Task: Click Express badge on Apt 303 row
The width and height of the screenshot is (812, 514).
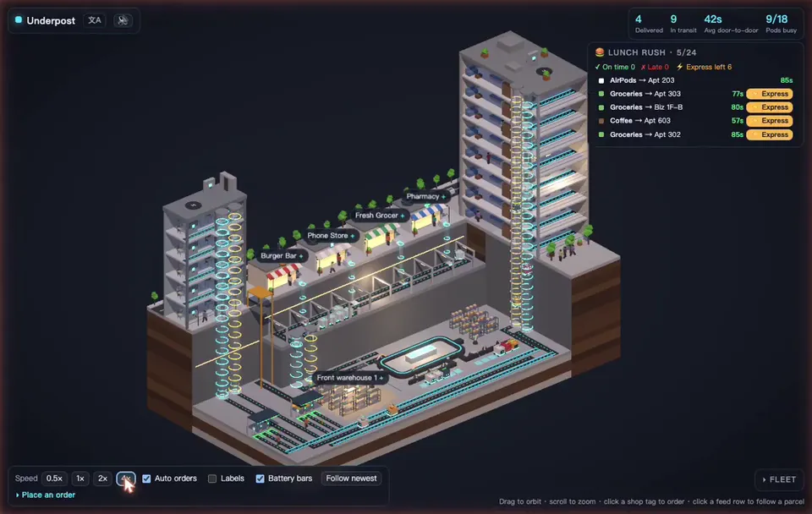Action: click(770, 94)
